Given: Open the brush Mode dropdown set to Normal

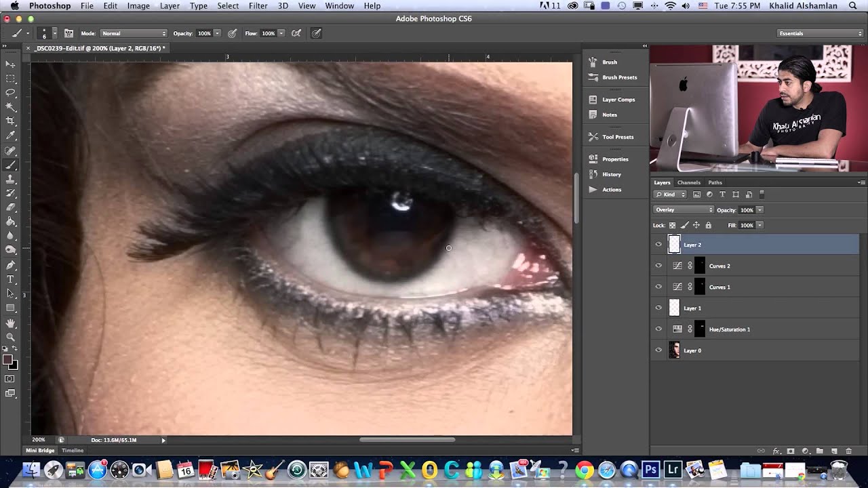Looking at the screenshot, I should click(x=133, y=33).
